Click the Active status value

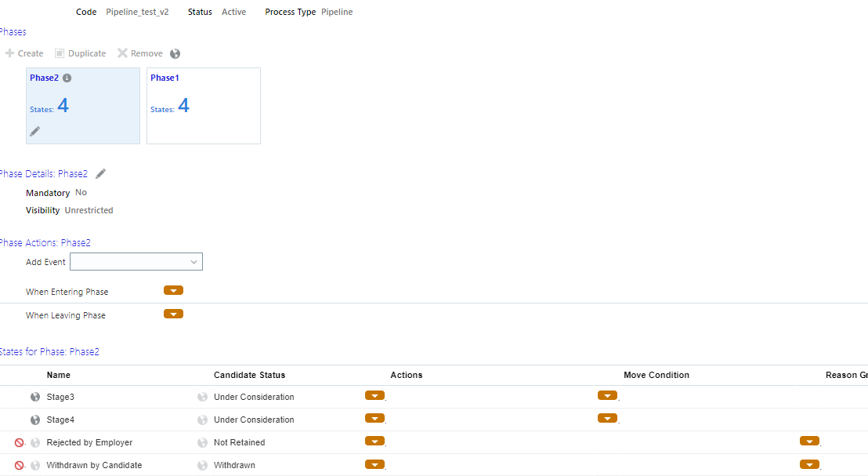233,12
